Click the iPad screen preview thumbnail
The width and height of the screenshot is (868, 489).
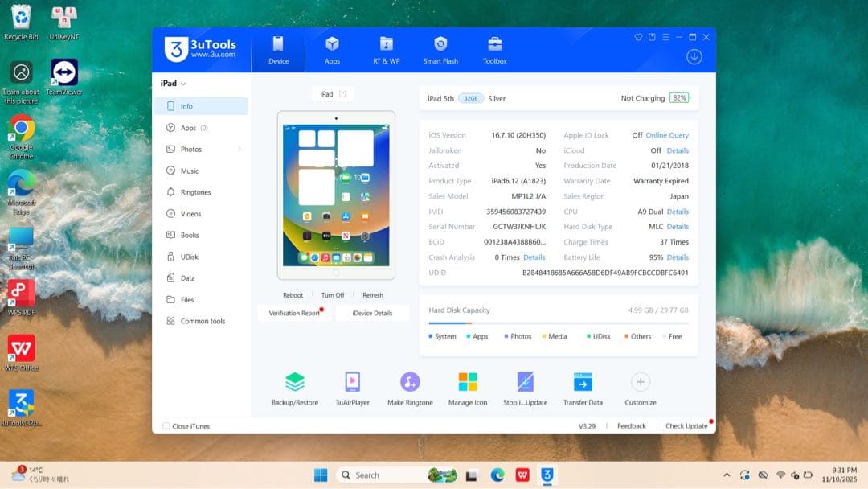point(336,194)
